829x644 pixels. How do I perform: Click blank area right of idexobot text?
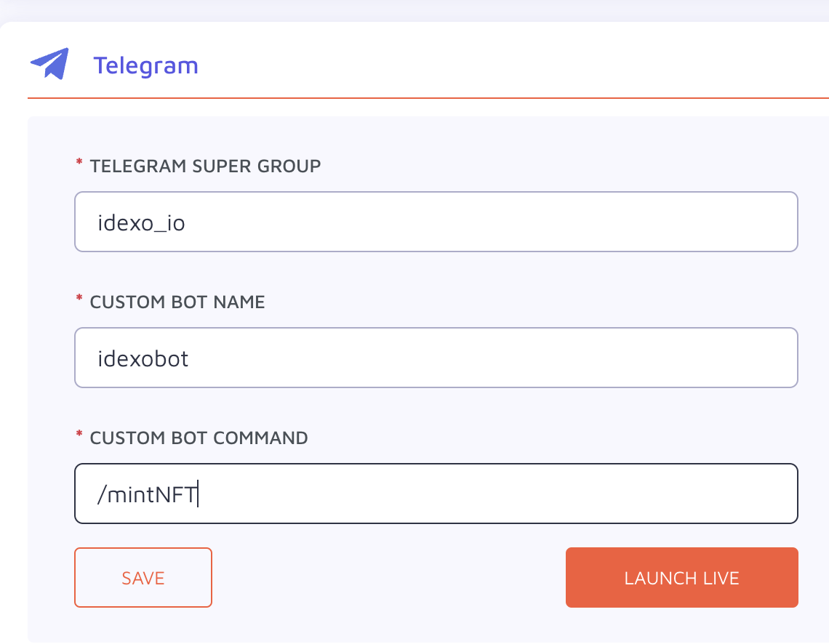(x=492, y=358)
